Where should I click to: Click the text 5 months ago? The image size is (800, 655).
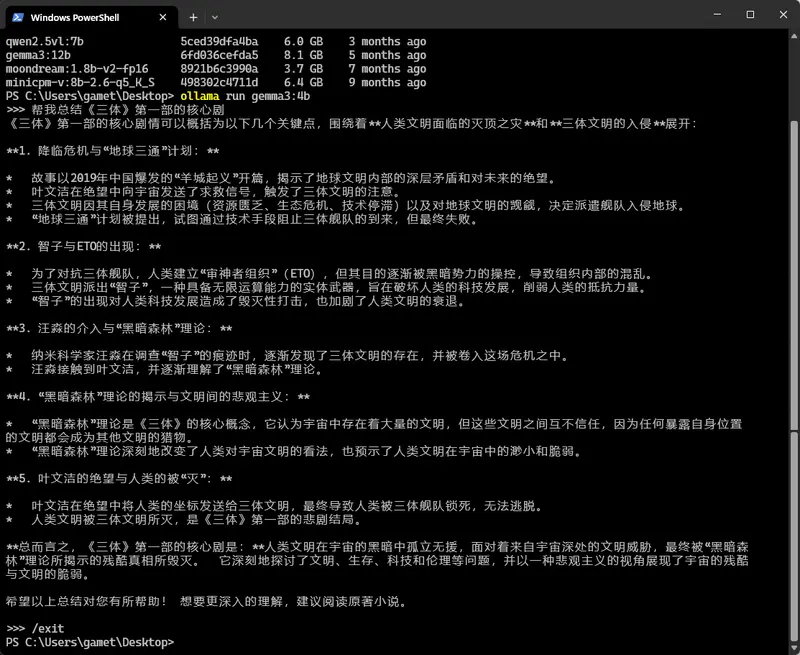(x=388, y=55)
